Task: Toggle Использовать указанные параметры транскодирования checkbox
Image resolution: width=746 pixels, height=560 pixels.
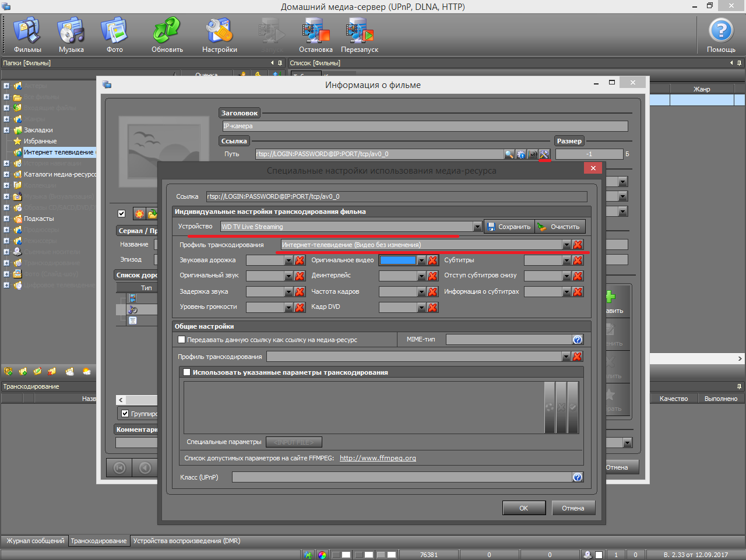Action: 187,372
